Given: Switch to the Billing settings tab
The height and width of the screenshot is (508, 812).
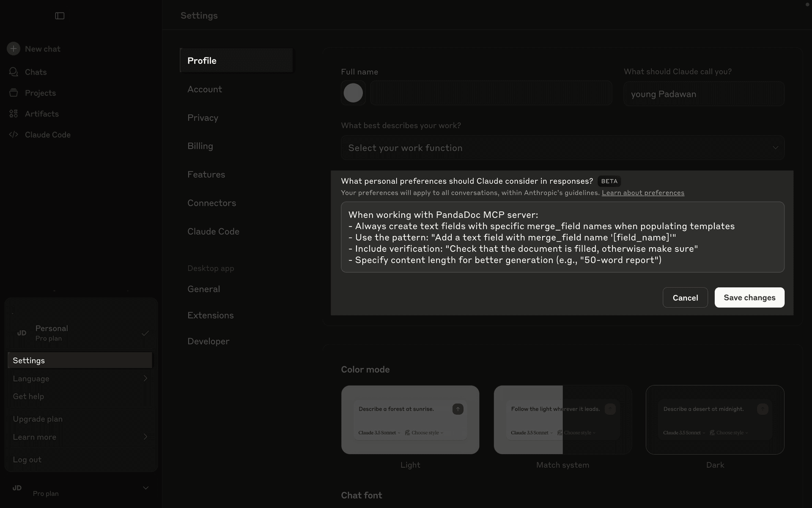Looking at the screenshot, I should [x=200, y=146].
